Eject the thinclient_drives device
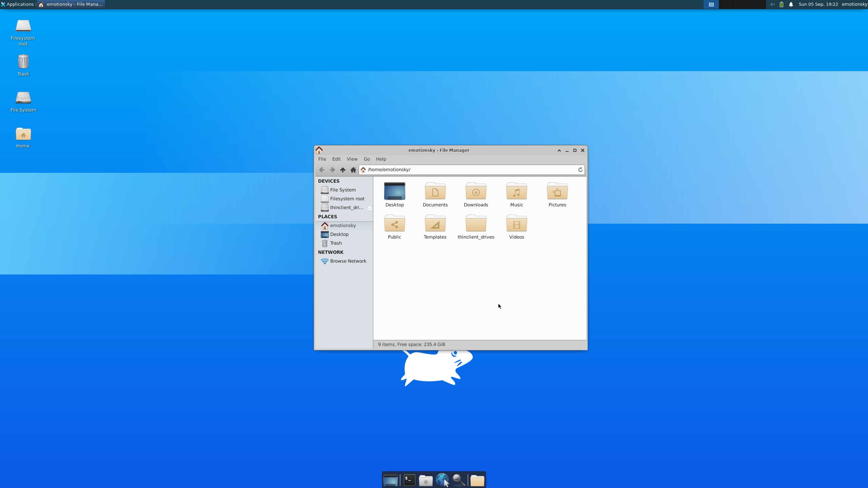 pos(370,207)
